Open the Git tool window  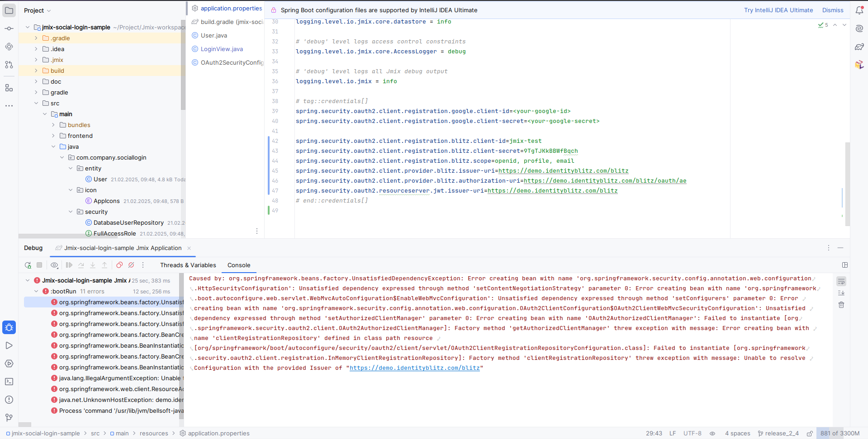click(9, 418)
